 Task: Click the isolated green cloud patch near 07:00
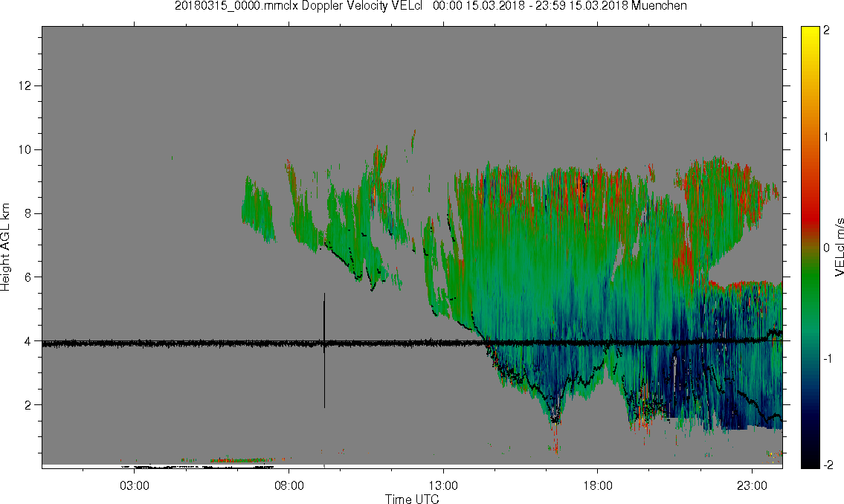point(258,209)
